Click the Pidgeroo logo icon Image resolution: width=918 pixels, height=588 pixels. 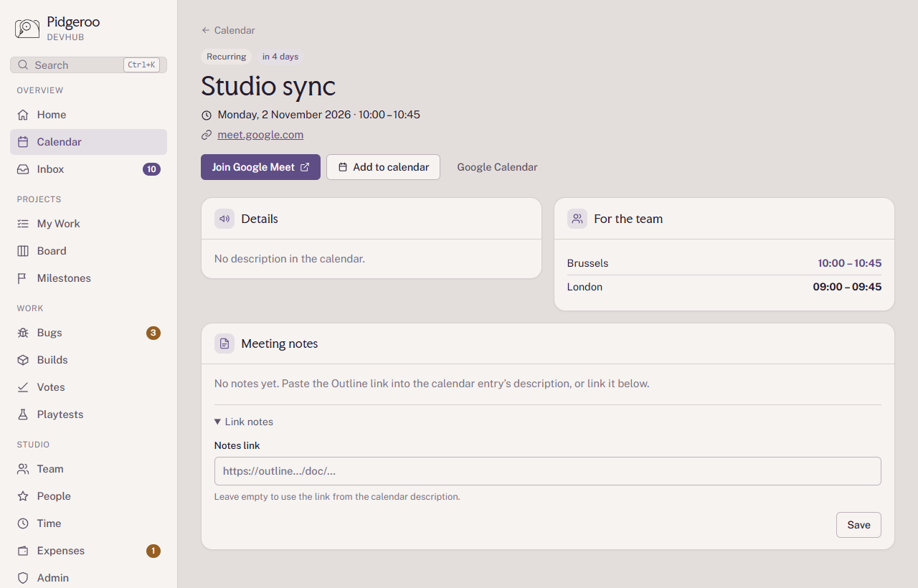[27, 28]
